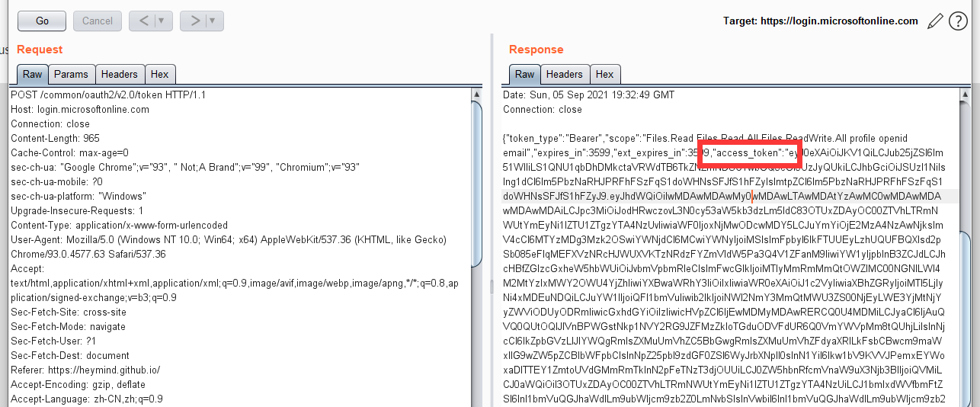This screenshot has height=407, width=980.
Task: Switch to the Request Hex tab
Action: 160,74
